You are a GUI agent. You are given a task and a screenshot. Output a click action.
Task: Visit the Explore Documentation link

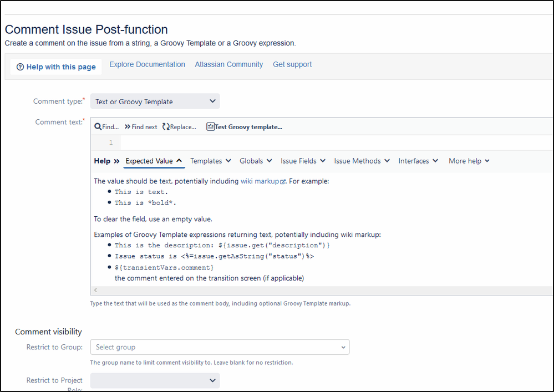[147, 64]
